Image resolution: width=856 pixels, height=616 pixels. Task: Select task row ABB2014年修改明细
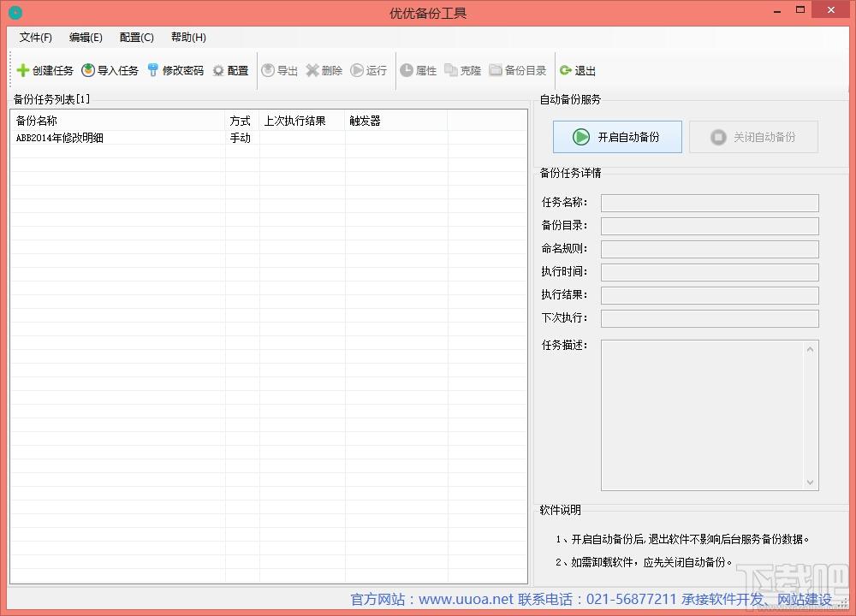point(269,138)
